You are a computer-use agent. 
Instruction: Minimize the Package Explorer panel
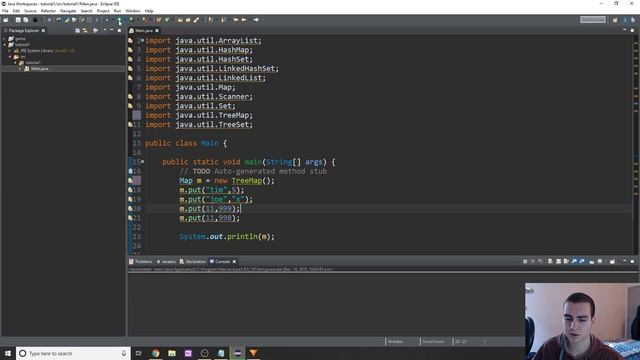click(112, 31)
